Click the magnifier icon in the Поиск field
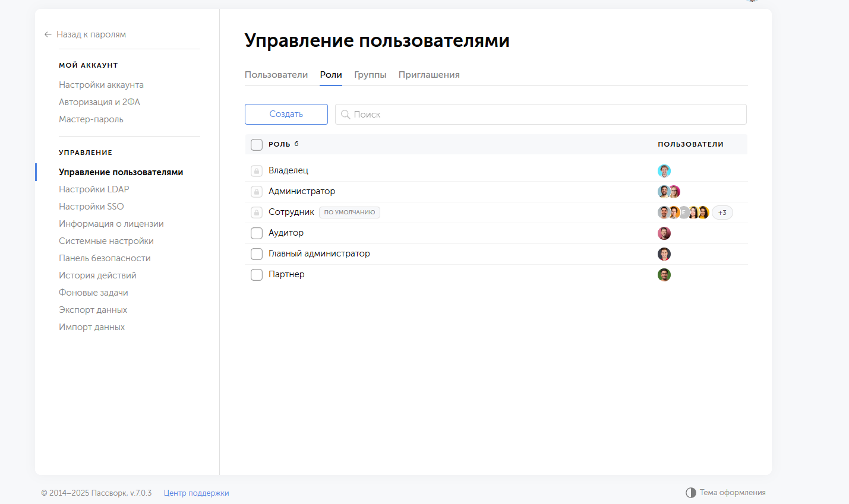Image resolution: width=849 pixels, height=504 pixels. (x=345, y=115)
